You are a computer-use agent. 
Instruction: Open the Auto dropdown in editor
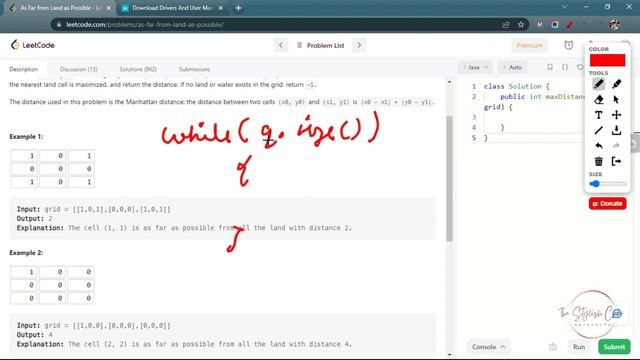512,67
